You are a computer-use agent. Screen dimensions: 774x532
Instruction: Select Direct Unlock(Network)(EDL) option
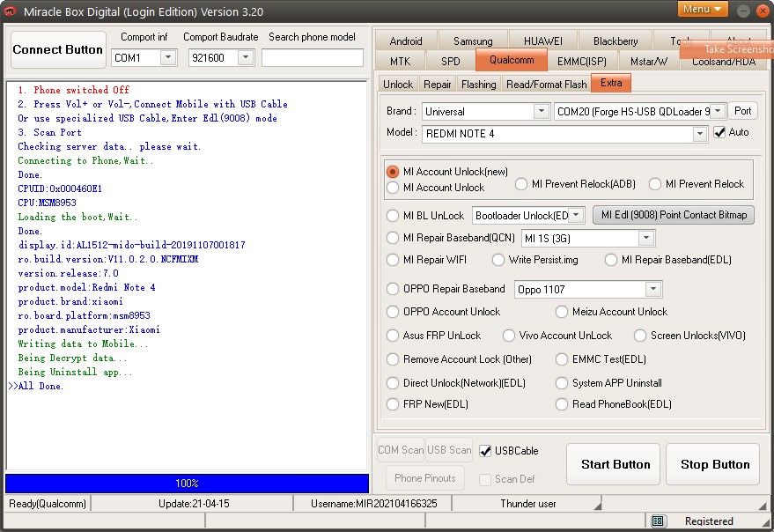click(x=393, y=383)
